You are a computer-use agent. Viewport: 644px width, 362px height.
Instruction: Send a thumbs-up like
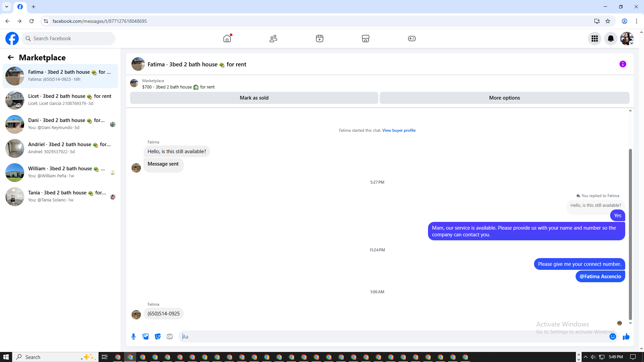[x=626, y=337]
